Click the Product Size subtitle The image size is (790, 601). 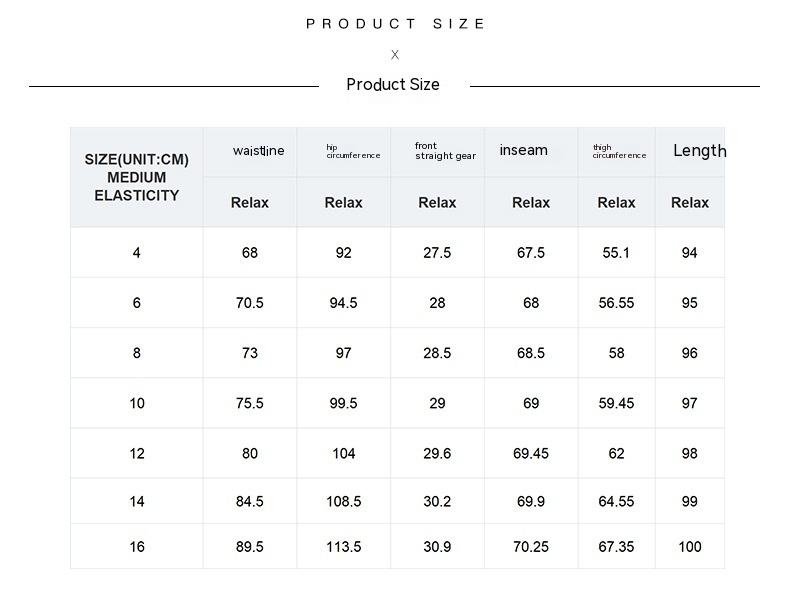point(393,85)
